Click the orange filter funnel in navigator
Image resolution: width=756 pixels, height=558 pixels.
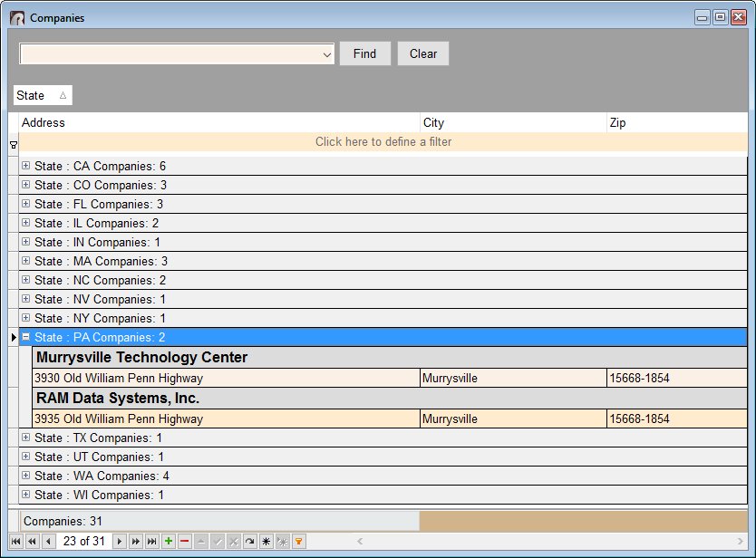click(299, 541)
